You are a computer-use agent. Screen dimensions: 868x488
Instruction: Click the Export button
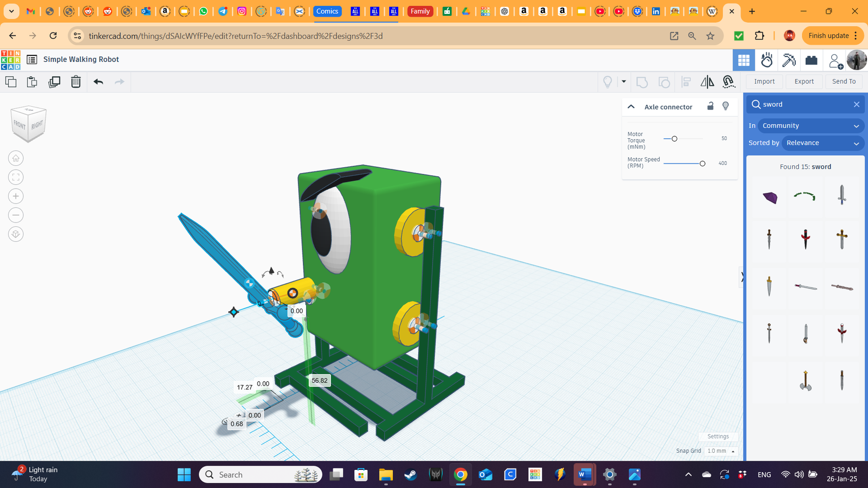(x=804, y=81)
